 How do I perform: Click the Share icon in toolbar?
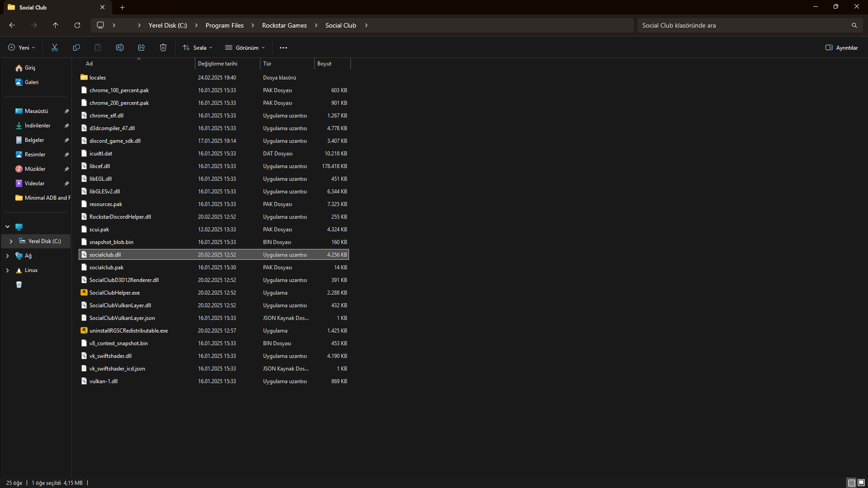pos(142,47)
